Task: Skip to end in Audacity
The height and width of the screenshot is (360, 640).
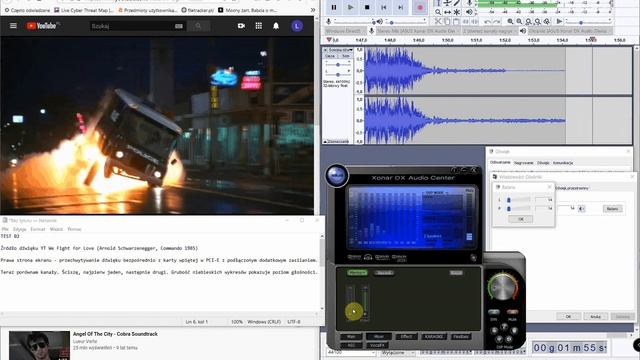Action: point(400,7)
